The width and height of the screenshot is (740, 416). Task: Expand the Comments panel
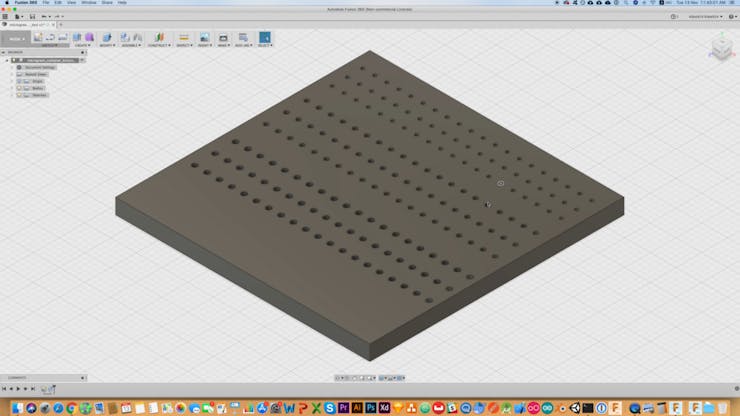coord(83,378)
